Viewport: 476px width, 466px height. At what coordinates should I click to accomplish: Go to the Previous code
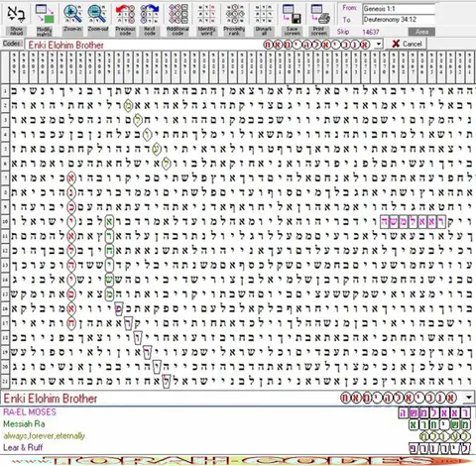pyautogui.click(x=125, y=19)
